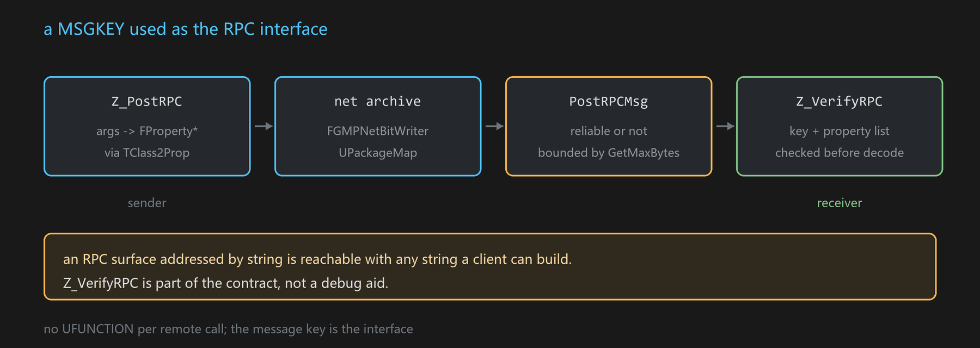Click the 'a MSGKEY used as the RPC interface' title

coord(186,29)
